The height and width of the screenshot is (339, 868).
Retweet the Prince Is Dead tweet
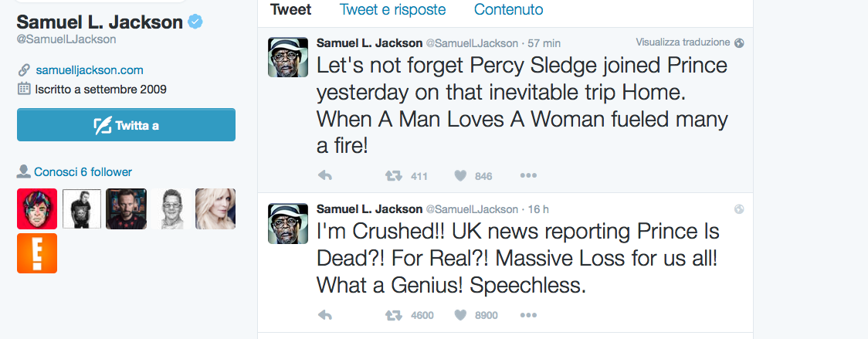(394, 315)
